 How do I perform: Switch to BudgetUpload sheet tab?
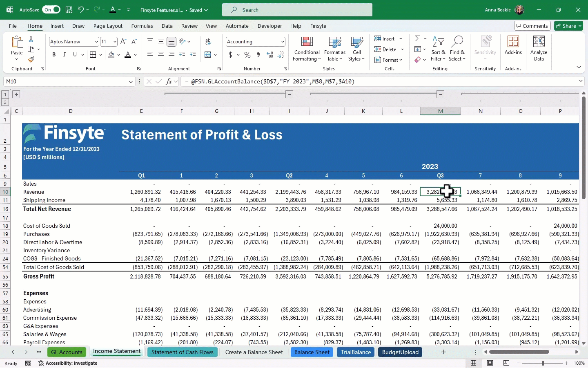(x=400, y=352)
